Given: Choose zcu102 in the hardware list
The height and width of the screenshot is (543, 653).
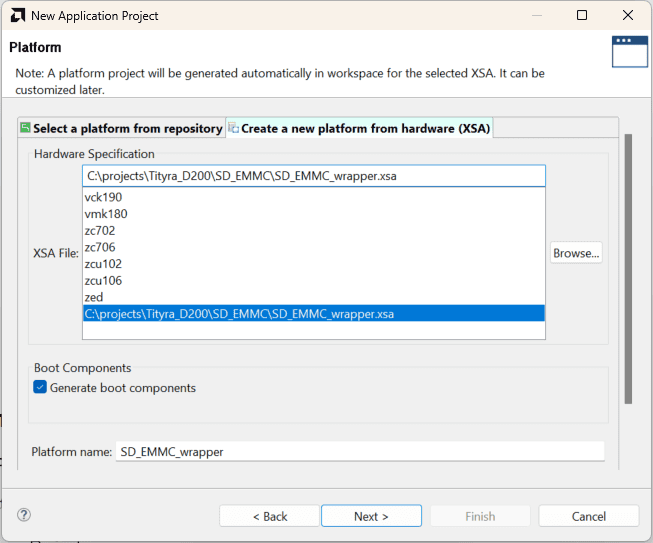Looking at the screenshot, I should pyautogui.click(x=104, y=264).
